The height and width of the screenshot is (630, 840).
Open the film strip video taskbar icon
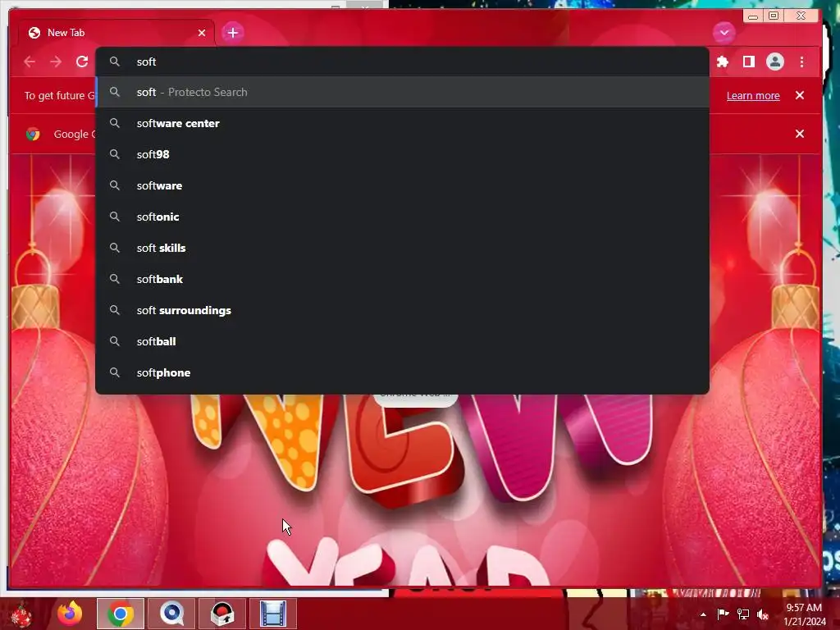click(x=273, y=614)
